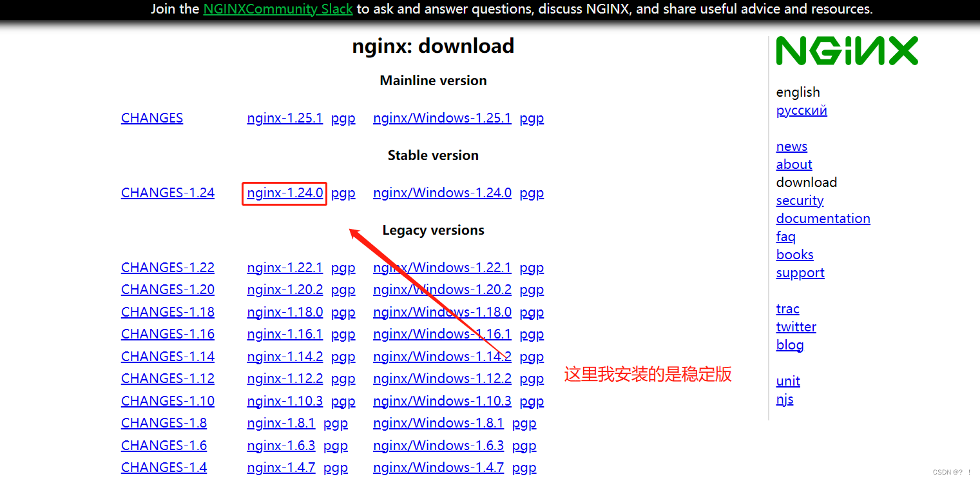Screen dimensions: 980x481
Task: Open pgp signature for nginx-1.6.3
Action: [335, 446]
